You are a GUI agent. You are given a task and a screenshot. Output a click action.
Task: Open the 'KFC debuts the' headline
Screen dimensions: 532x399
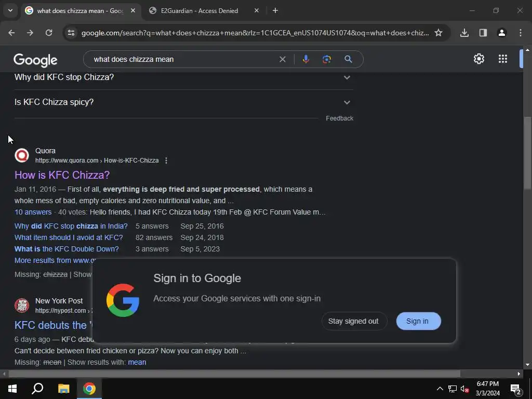53,325
